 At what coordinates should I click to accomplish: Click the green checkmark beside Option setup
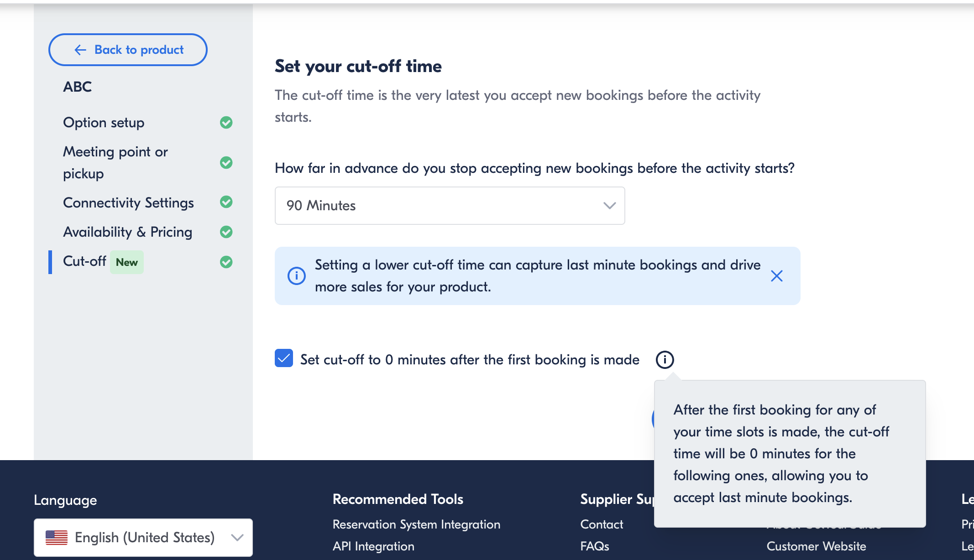226,123
